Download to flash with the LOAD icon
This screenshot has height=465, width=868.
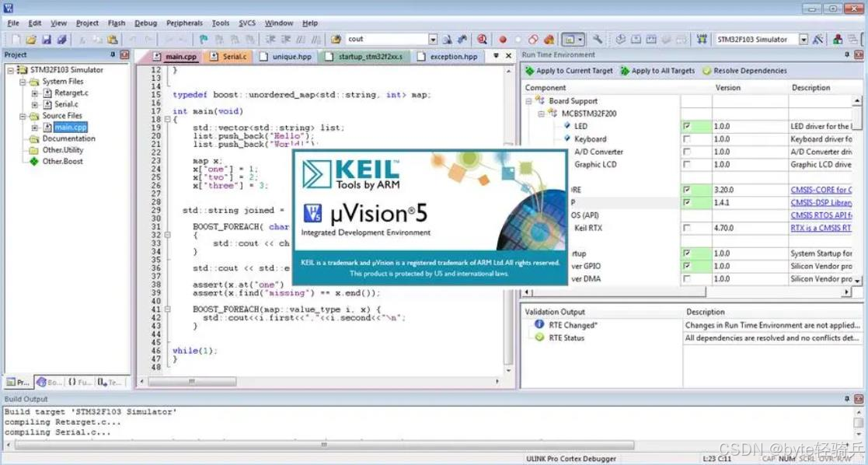click(x=702, y=40)
